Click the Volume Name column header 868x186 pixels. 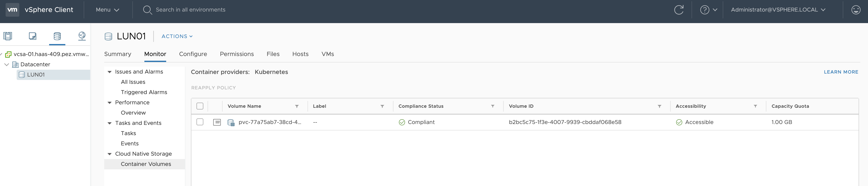coord(244,106)
